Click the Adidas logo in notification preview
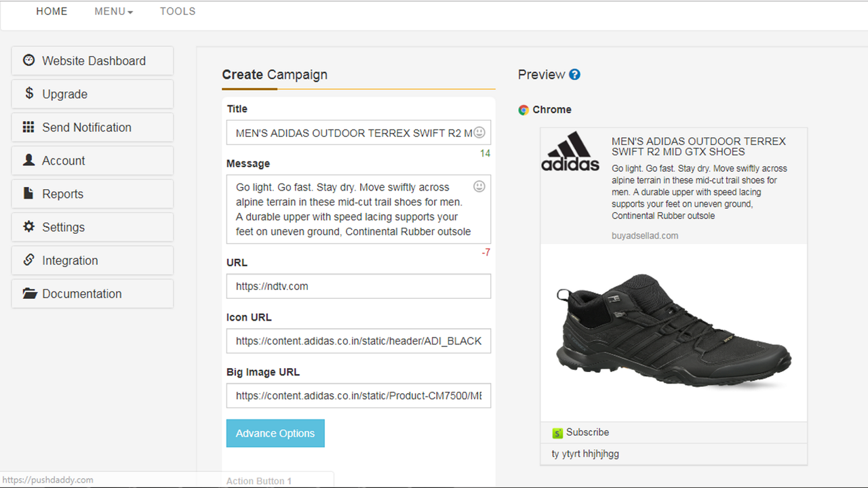The height and width of the screenshot is (488, 868). (570, 151)
